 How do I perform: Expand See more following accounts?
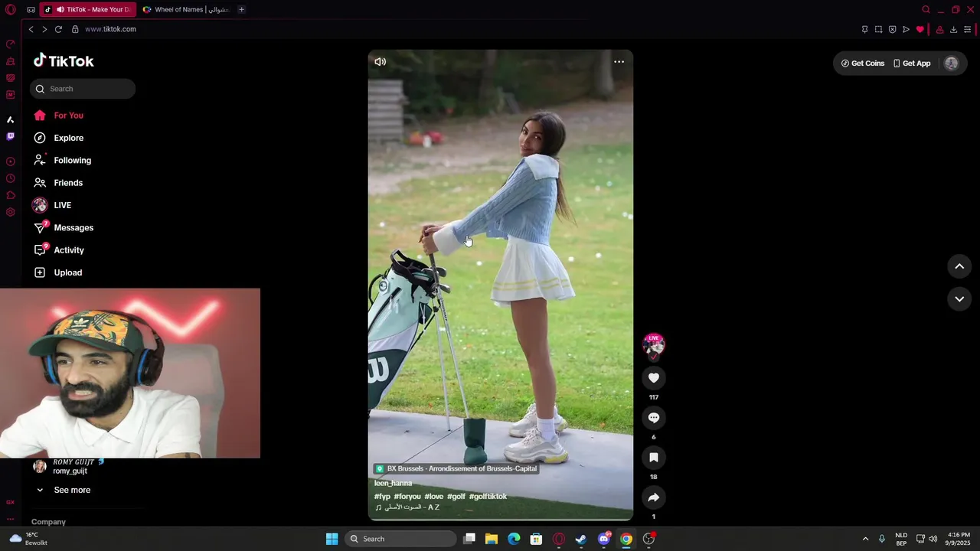click(63, 490)
